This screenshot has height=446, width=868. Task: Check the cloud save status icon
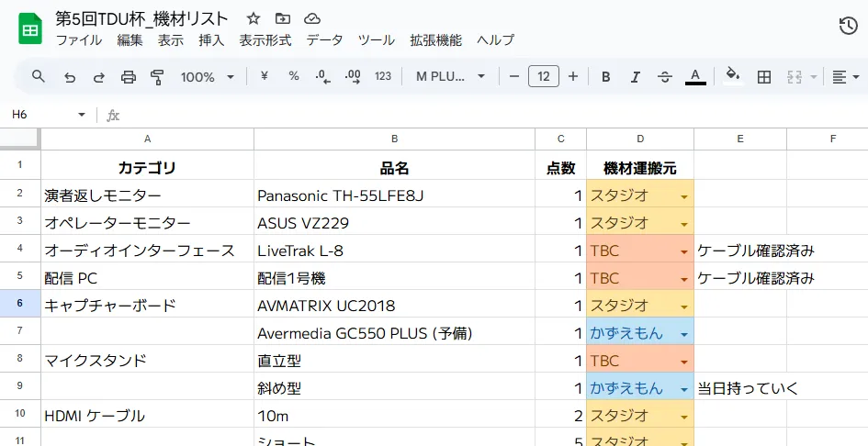coord(312,19)
